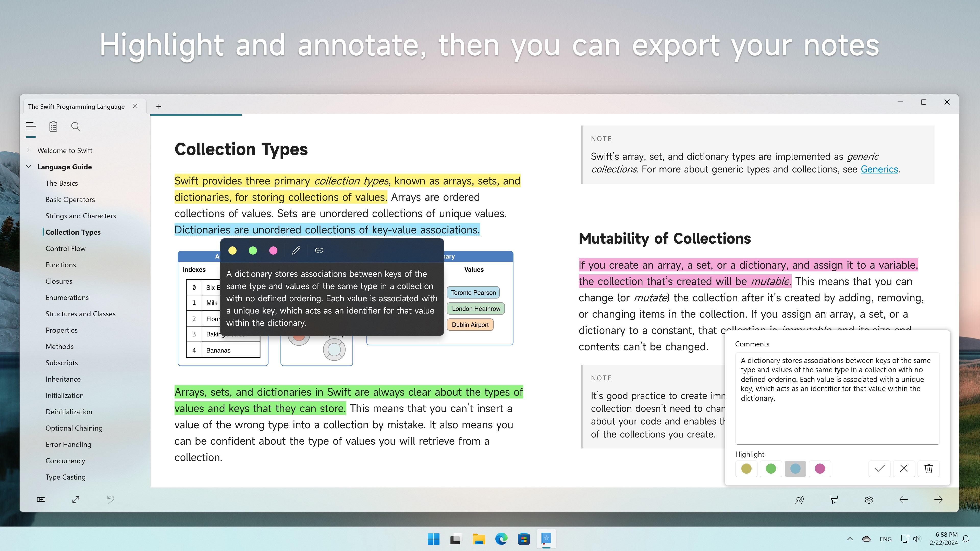Start read aloud with the speech icon

799,500
